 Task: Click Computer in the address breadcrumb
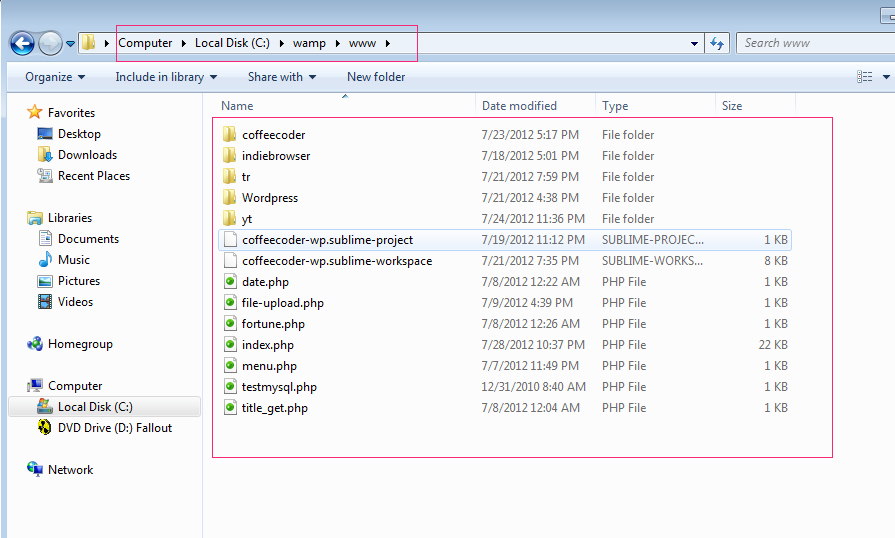(145, 43)
